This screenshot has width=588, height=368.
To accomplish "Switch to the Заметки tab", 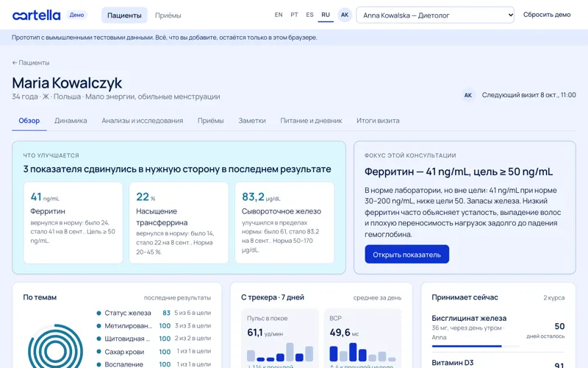I will coord(252,121).
